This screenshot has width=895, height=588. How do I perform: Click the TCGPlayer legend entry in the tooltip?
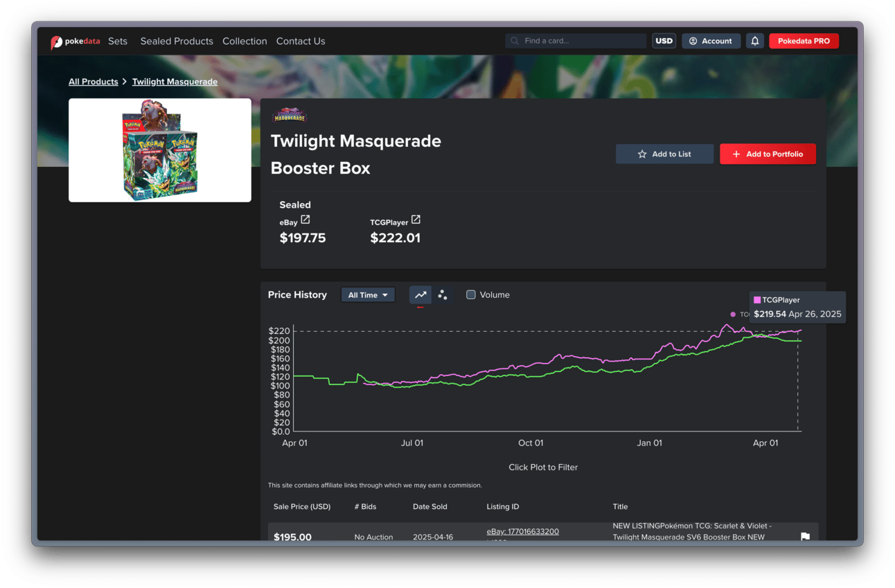pyautogui.click(x=777, y=300)
